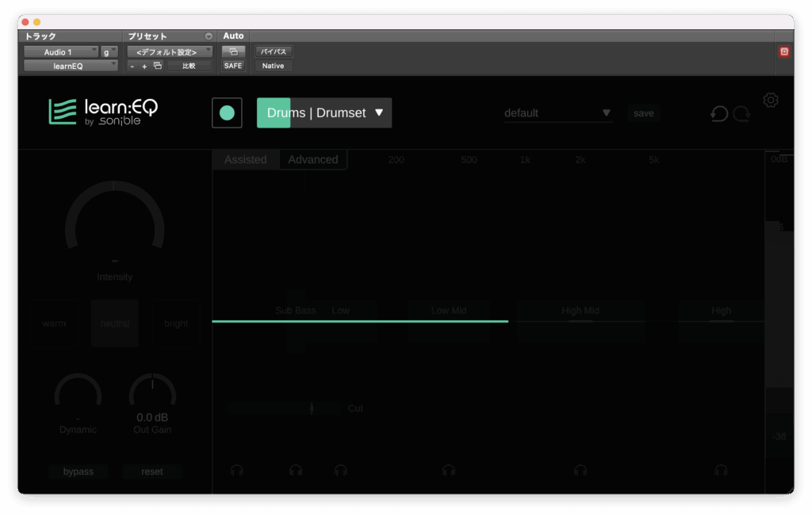Click the undo arrow icon
This screenshot has height=515, width=812.
pos(718,113)
